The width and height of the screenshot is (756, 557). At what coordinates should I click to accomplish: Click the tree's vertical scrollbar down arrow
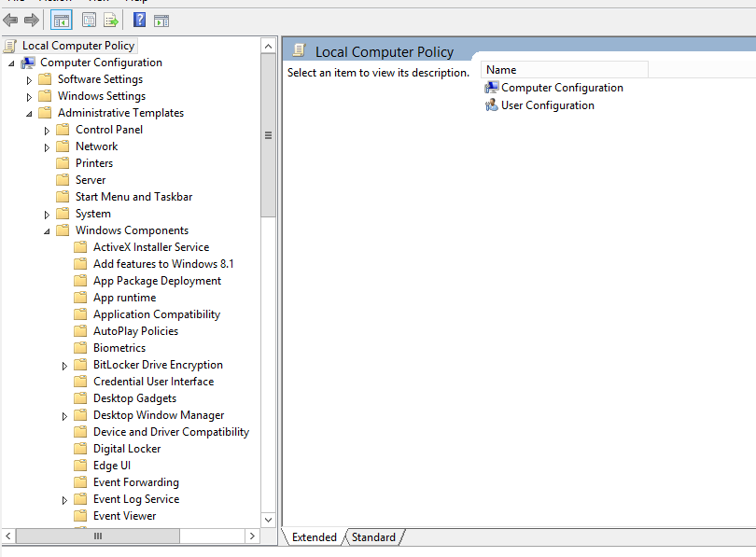tap(268, 520)
